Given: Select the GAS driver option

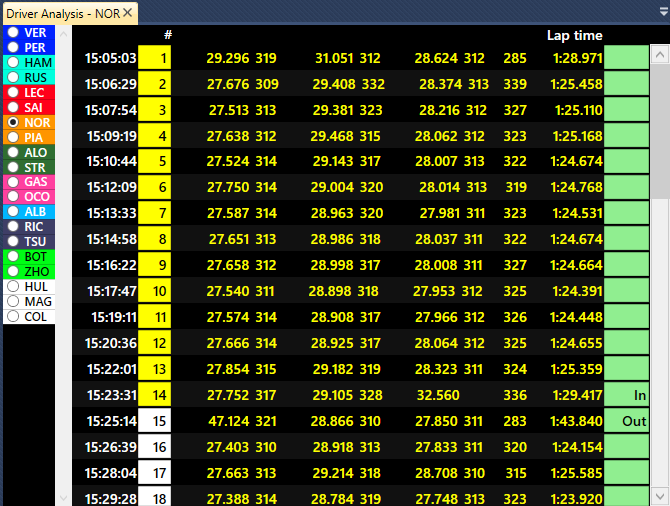Looking at the screenshot, I should 13,182.
